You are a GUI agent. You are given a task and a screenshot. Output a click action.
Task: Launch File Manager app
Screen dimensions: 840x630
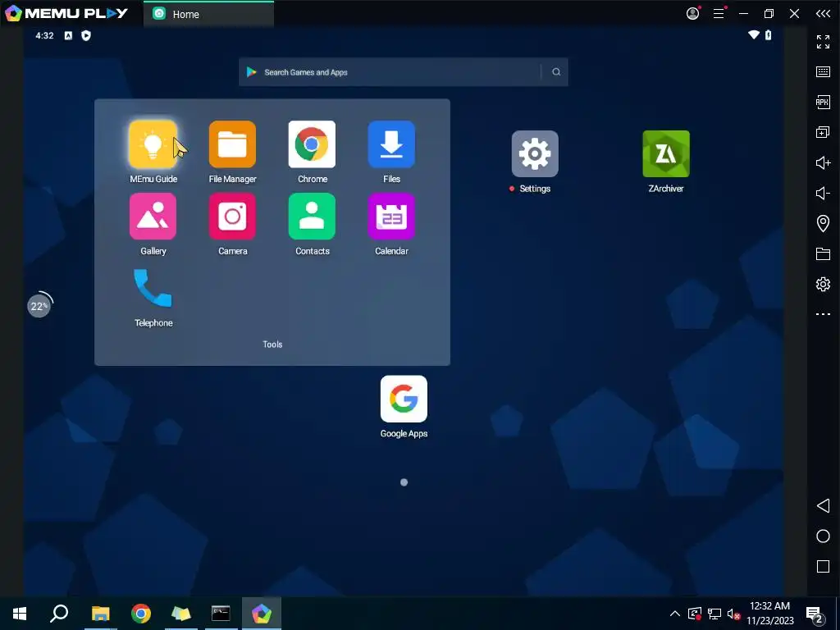point(232,144)
